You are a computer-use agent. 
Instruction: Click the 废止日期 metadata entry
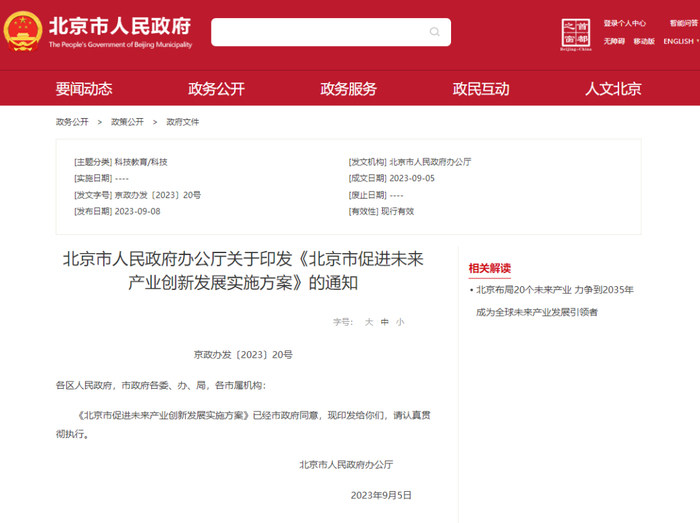pyautogui.click(x=376, y=195)
